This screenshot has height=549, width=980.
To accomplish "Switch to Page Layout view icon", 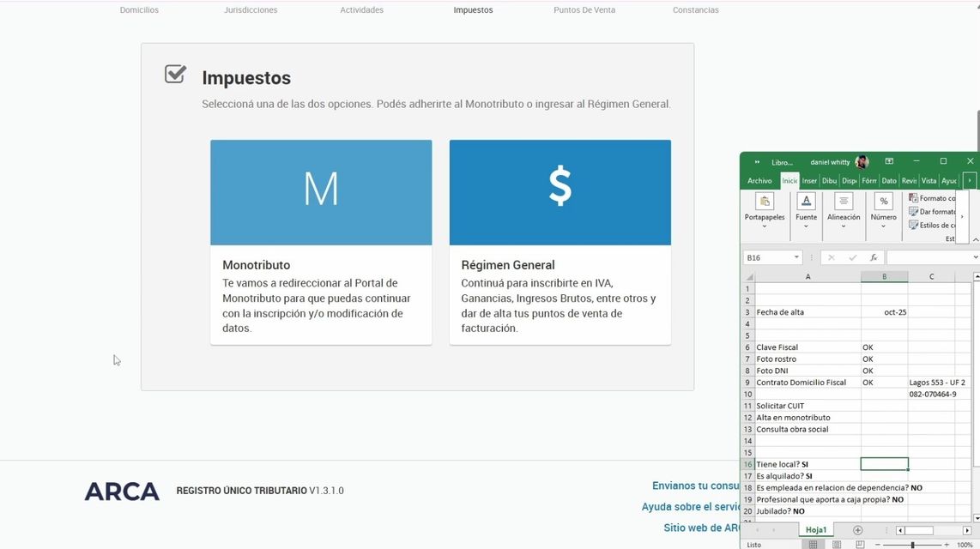I will 837,545.
